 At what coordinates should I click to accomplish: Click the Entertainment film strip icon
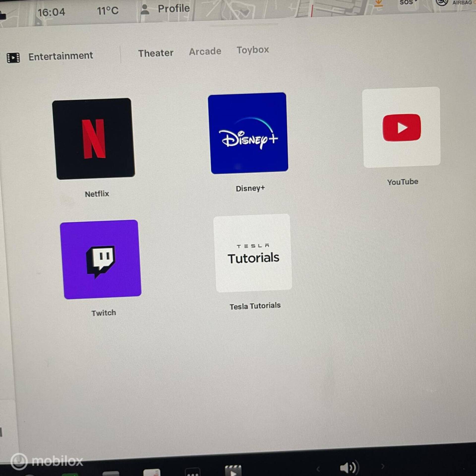pyautogui.click(x=13, y=58)
